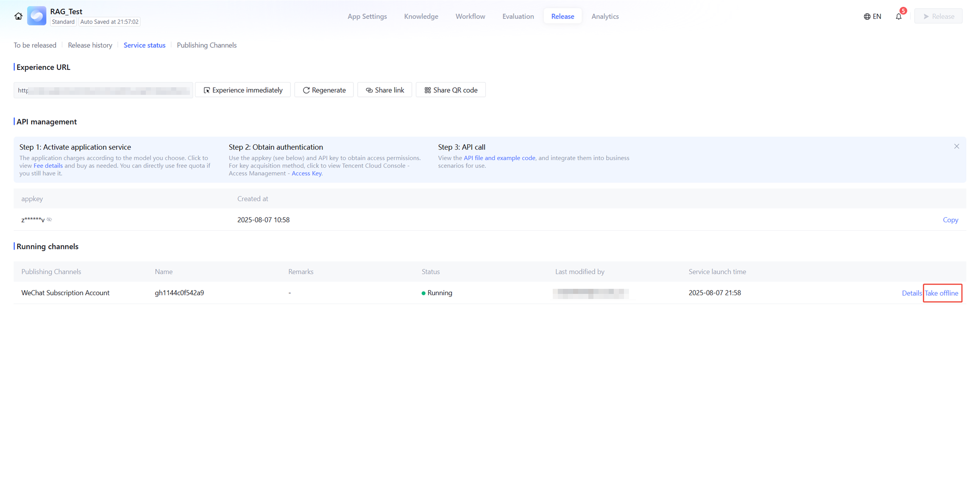Click the Share link button
The image size is (980, 501).
(x=384, y=90)
